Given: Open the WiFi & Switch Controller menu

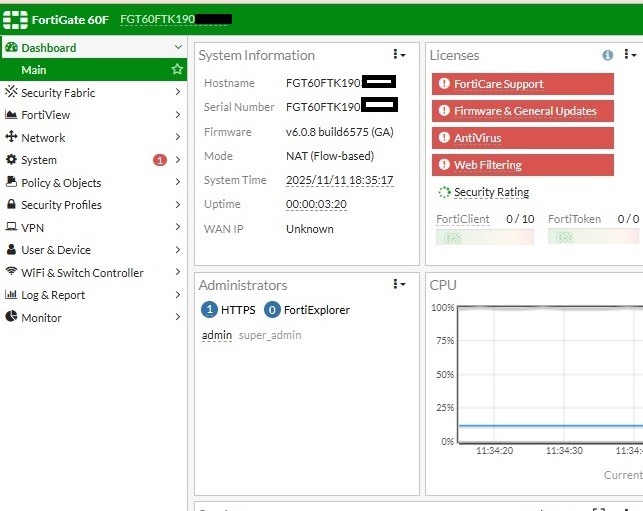Looking at the screenshot, I should (93, 272).
